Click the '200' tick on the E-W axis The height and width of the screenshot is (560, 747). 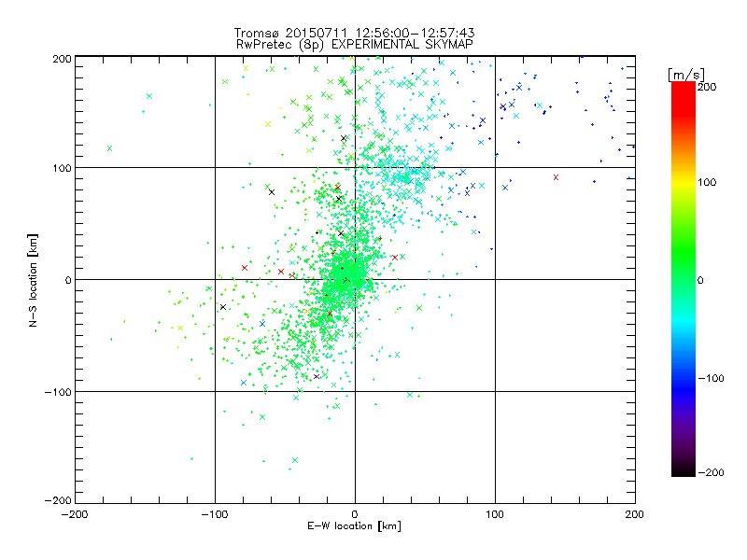635,514
